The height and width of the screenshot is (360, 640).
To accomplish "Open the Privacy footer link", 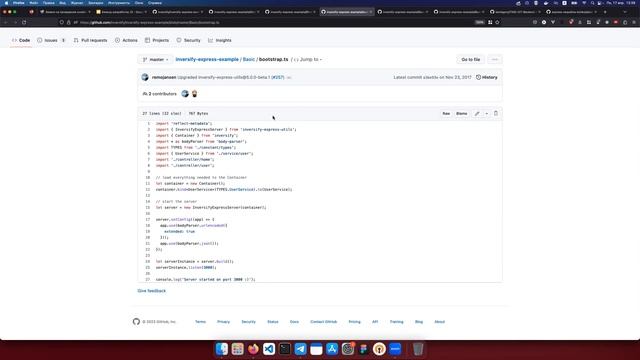I will [223, 322].
